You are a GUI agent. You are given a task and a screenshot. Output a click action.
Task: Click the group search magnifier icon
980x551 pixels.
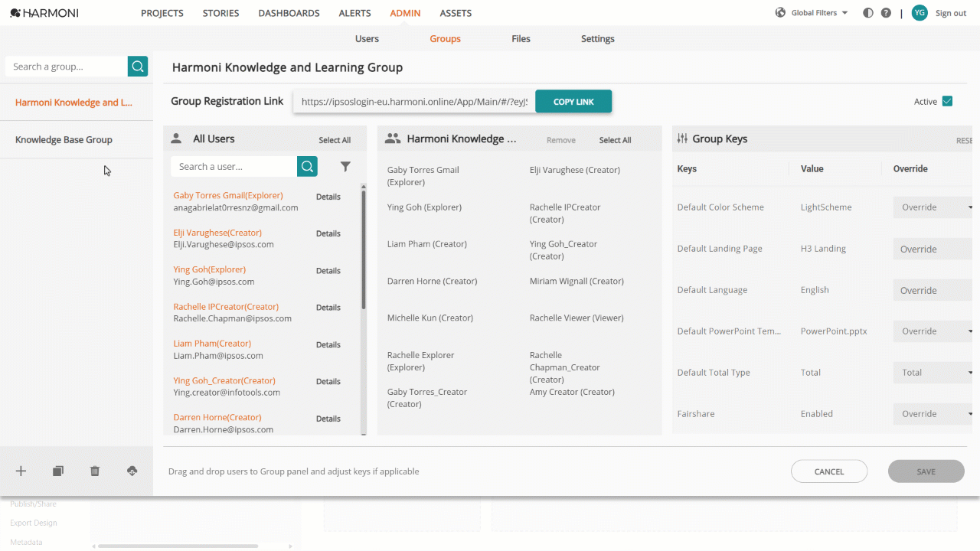(x=138, y=67)
